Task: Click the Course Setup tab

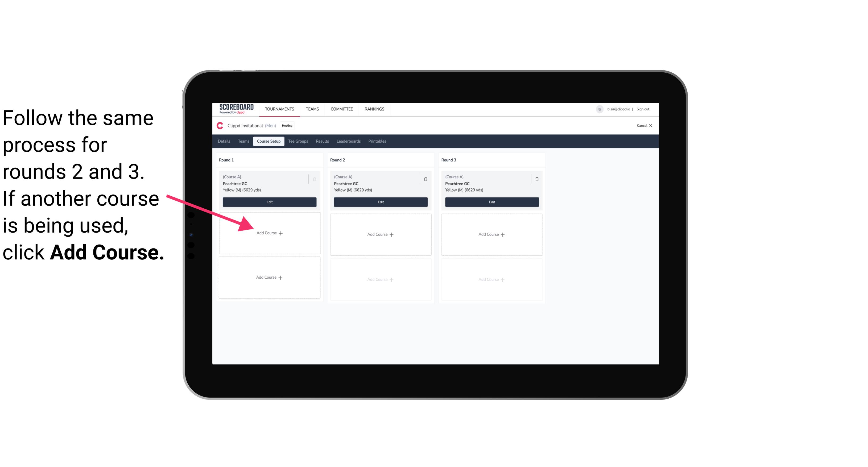Action: [x=268, y=141]
